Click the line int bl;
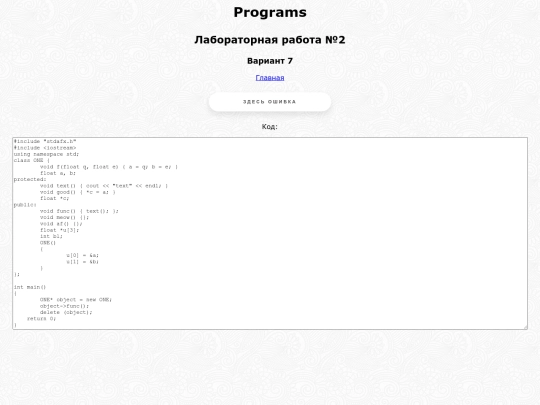Viewport: 540px width, 405px height. [x=51, y=237]
